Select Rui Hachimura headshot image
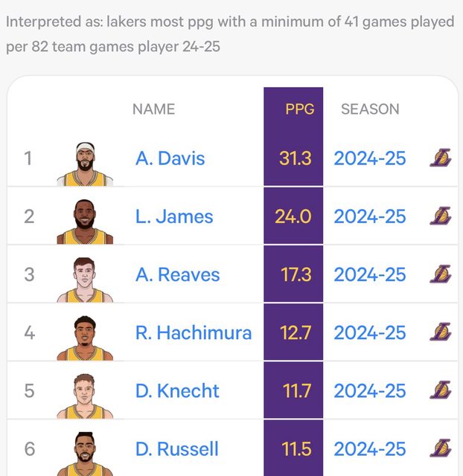463x476 pixels. [x=85, y=338]
